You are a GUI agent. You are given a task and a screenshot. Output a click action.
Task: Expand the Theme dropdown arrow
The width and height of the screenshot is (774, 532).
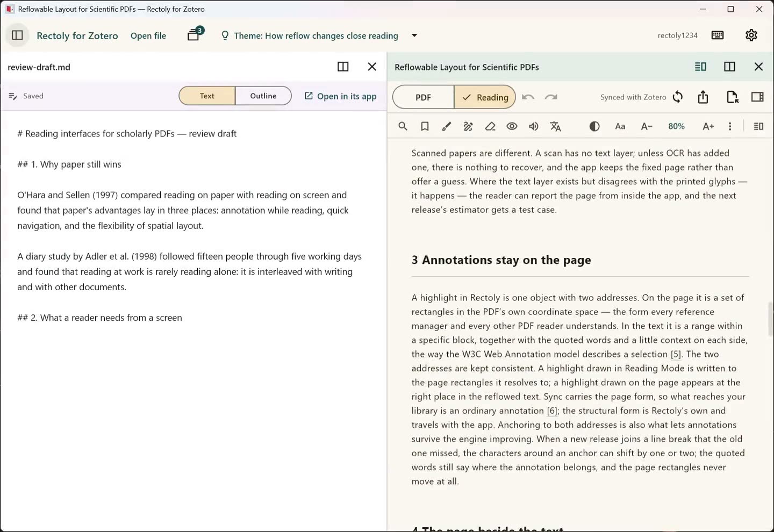coord(414,35)
